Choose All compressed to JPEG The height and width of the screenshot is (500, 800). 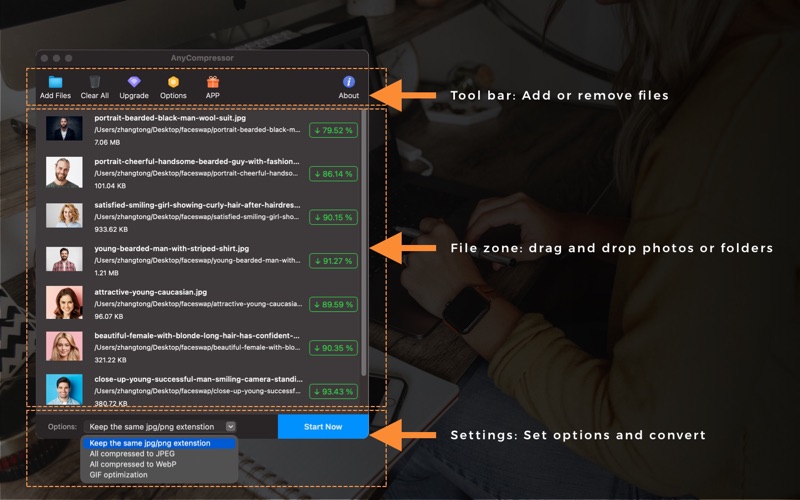[132, 454]
